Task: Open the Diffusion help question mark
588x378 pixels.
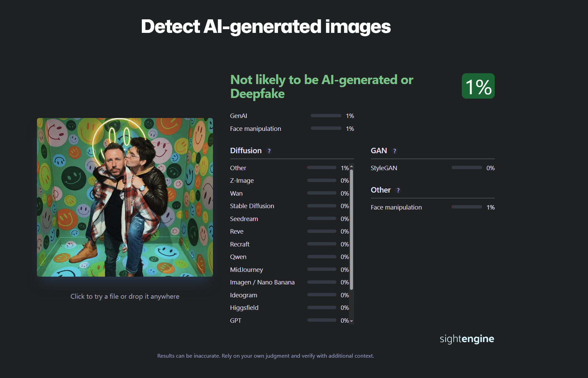Action: [x=269, y=151]
